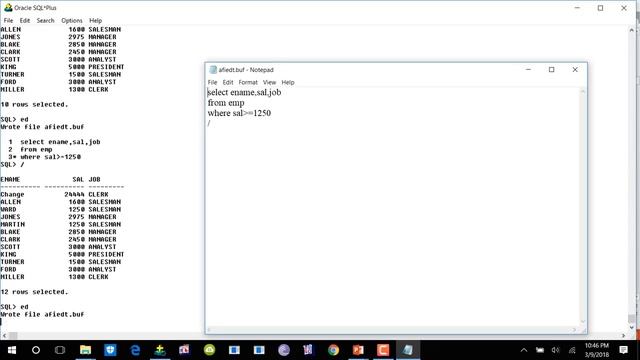Screen dimensions: 640x360
Task: Maximize the Oracle SQL*Plus window
Action: click(x=600, y=8)
